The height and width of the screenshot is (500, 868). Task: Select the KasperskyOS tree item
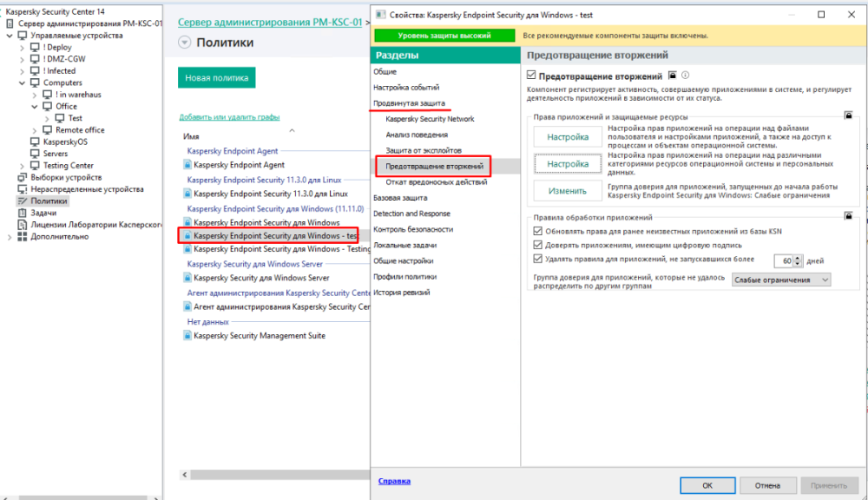[x=65, y=141]
